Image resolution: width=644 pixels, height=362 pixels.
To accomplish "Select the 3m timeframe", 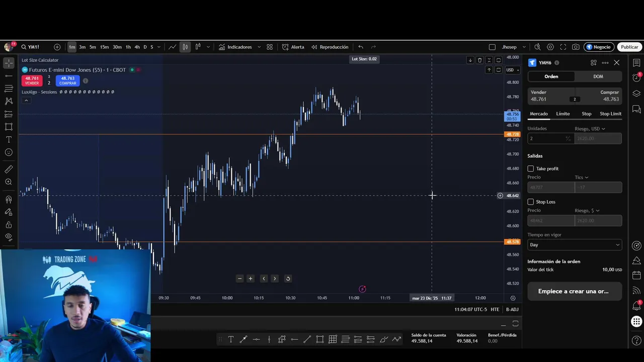I will click(82, 47).
